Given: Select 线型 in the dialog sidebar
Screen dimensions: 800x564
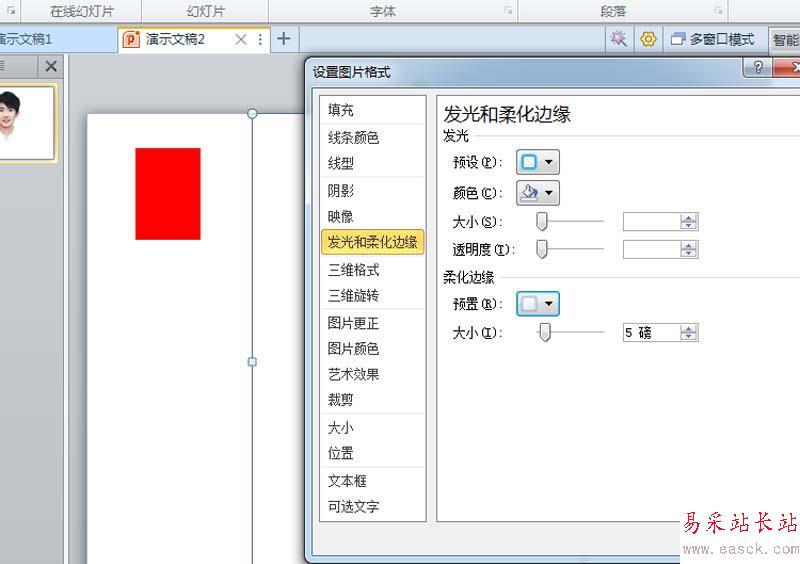Looking at the screenshot, I should point(372,163).
